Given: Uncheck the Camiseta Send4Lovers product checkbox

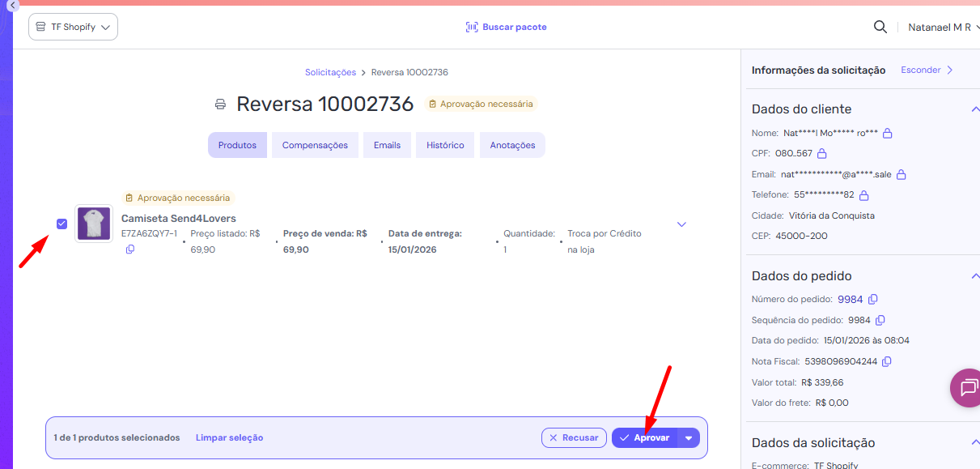Looking at the screenshot, I should pyautogui.click(x=62, y=224).
